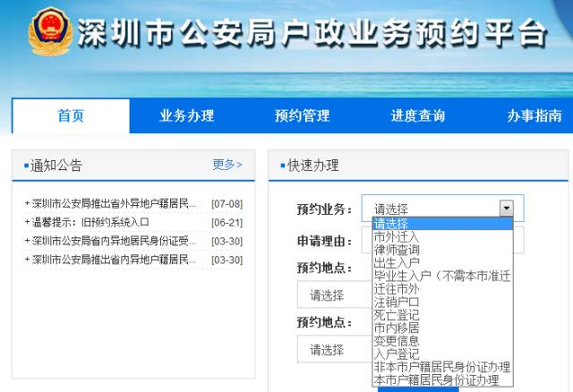
Task: Click the 更多> link in 通知公告
Action: coord(227,165)
